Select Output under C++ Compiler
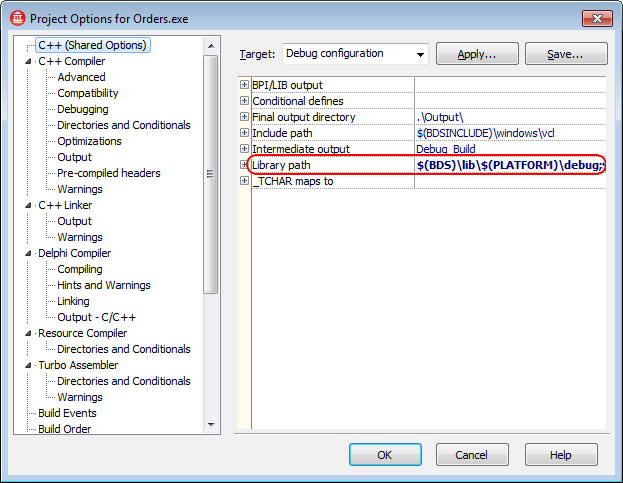 74,157
